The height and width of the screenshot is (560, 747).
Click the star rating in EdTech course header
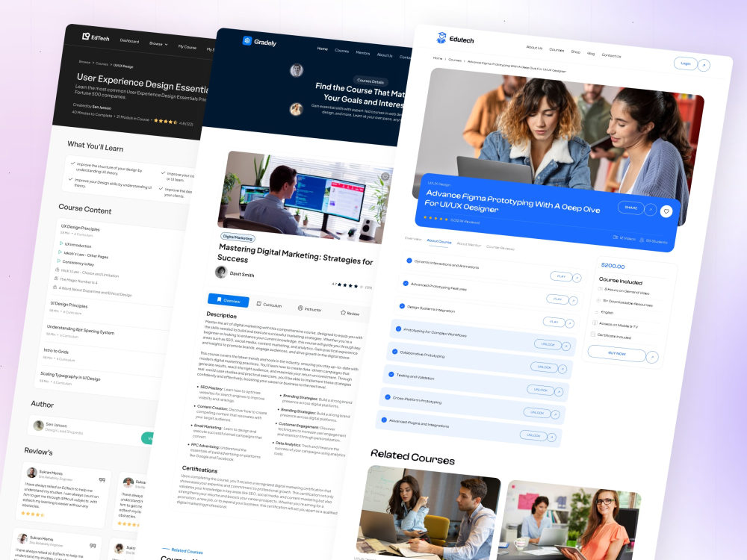(166, 122)
